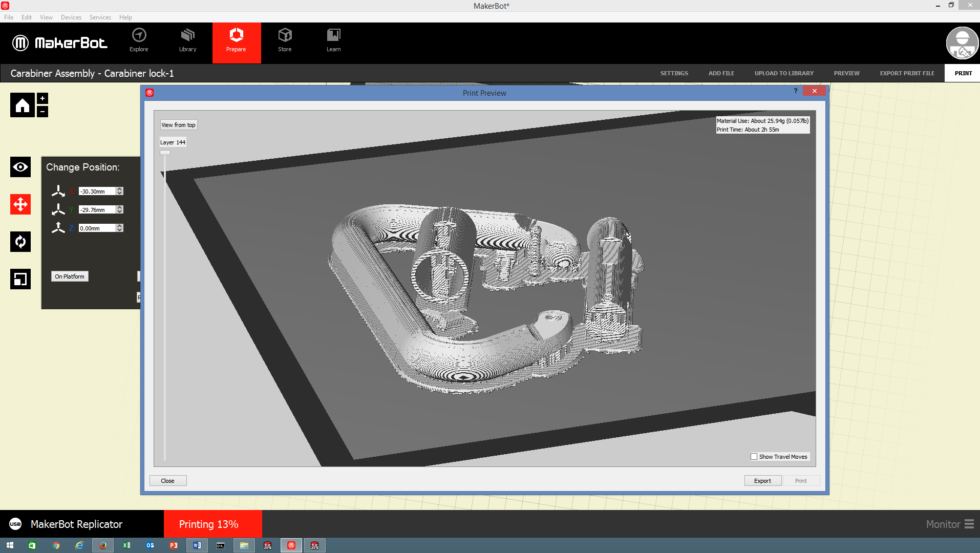Open File Explorer from the taskbar
This screenshot has width=980, height=553.
coord(244,545)
